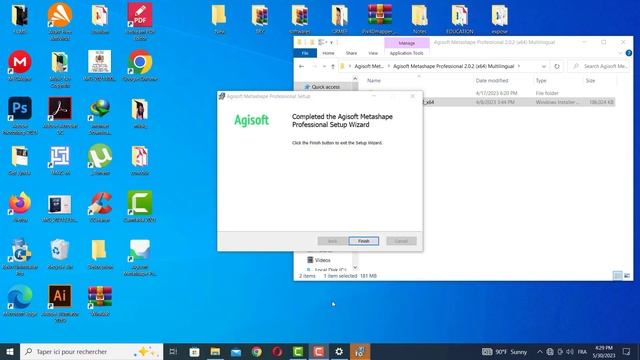Open File Explorer from the taskbar
The height and width of the screenshot is (360, 640).
(215, 351)
